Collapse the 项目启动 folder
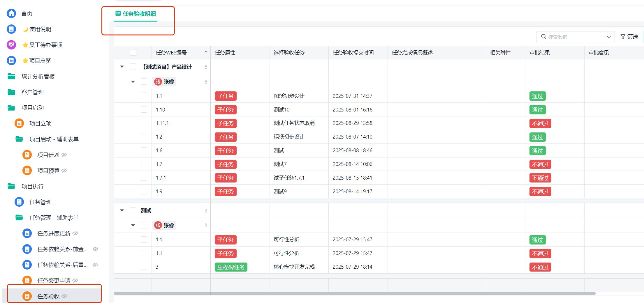 click(11, 108)
